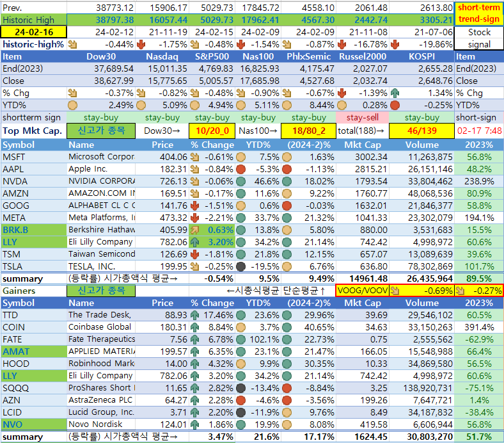
Task: Click the short-term trend-sign yellow cell
Action: point(479,13)
